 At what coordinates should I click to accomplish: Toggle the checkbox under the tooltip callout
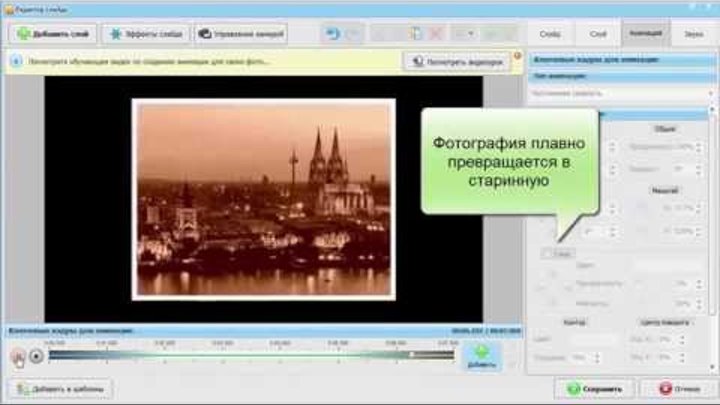pos(546,254)
